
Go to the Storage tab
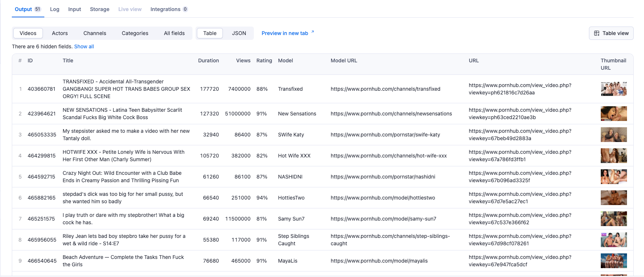[x=100, y=9]
